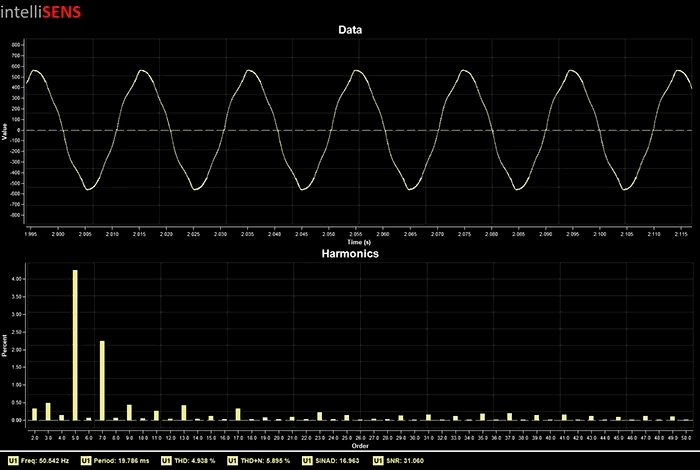Click the Data chart title
The height and width of the screenshot is (470, 700).
click(350, 30)
